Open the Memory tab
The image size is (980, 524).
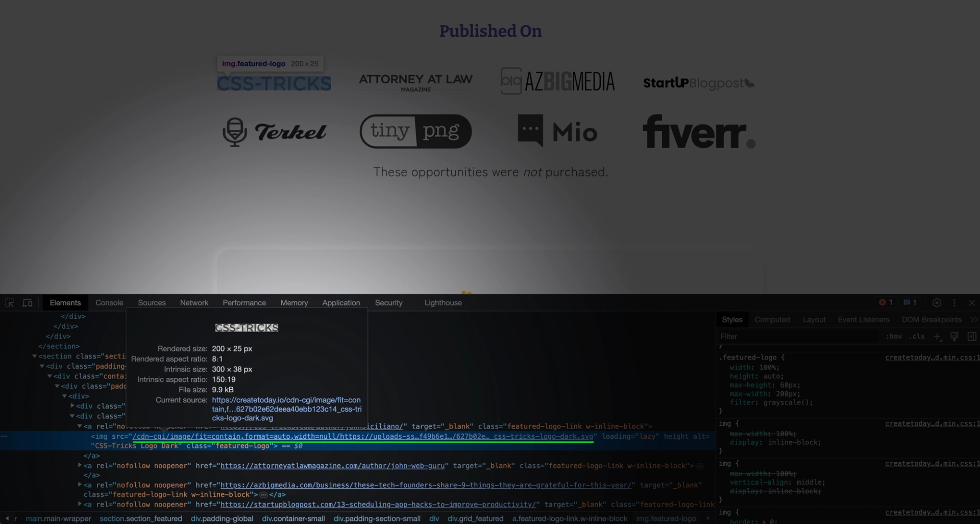294,303
